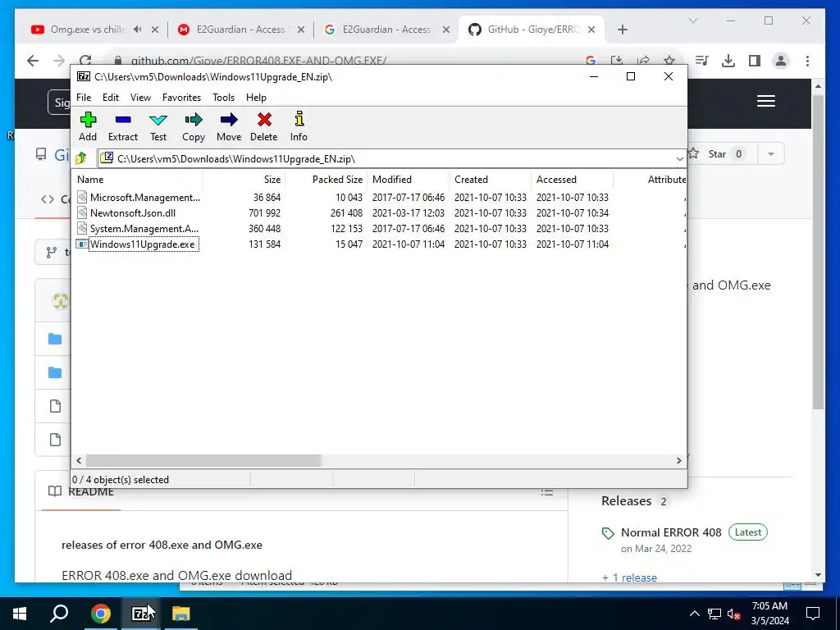The image size is (840, 630).
Task: Open Chrome's three-dot menu
Action: [807, 61]
